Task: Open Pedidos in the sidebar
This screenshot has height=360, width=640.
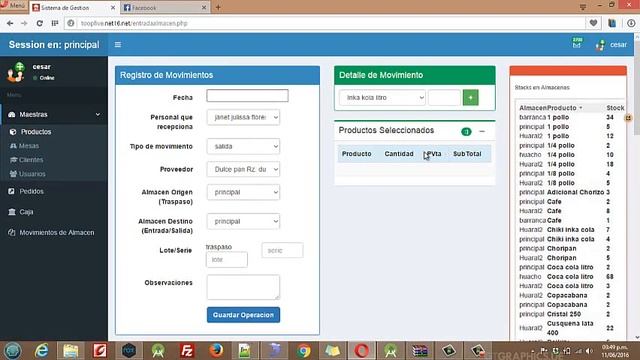Action: [x=31, y=191]
